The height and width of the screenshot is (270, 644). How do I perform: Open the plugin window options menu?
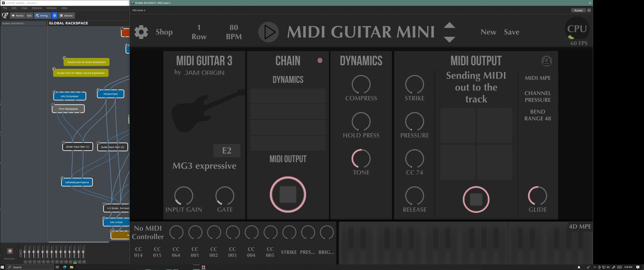(589, 10)
